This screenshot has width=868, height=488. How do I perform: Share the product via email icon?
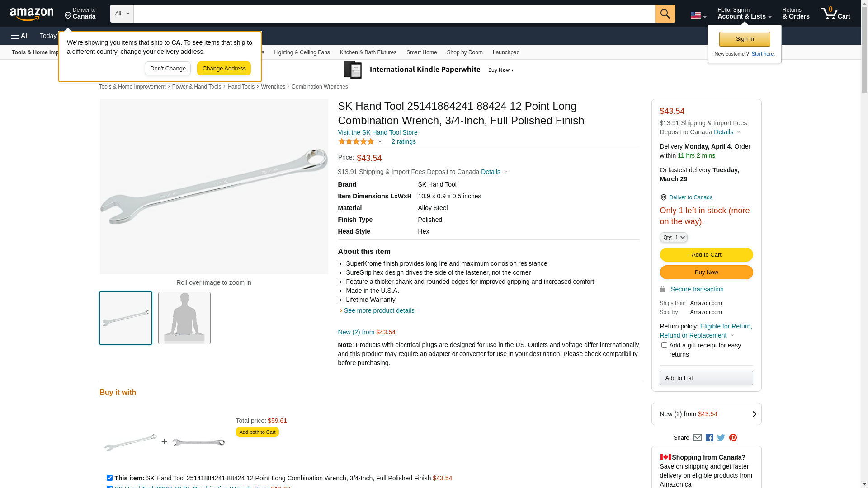click(697, 437)
